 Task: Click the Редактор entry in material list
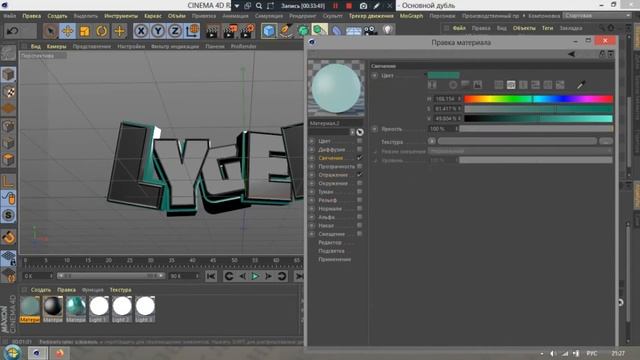tap(330, 242)
